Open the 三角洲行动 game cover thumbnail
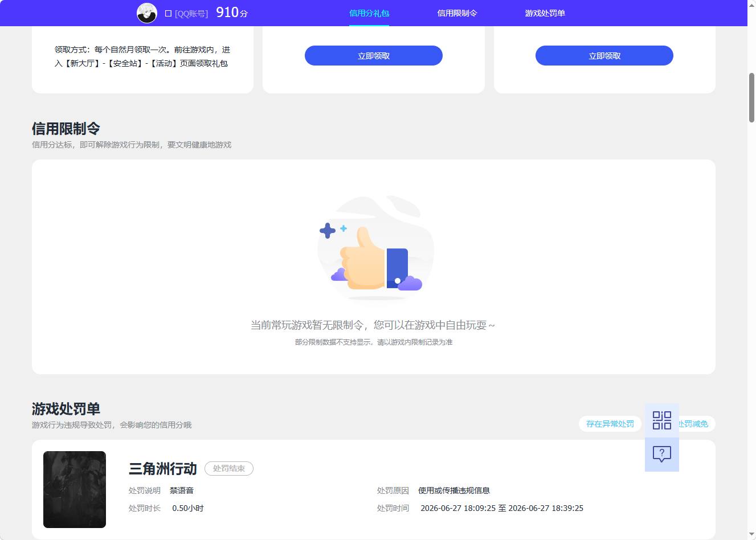756x540 pixels. pos(75,489)
